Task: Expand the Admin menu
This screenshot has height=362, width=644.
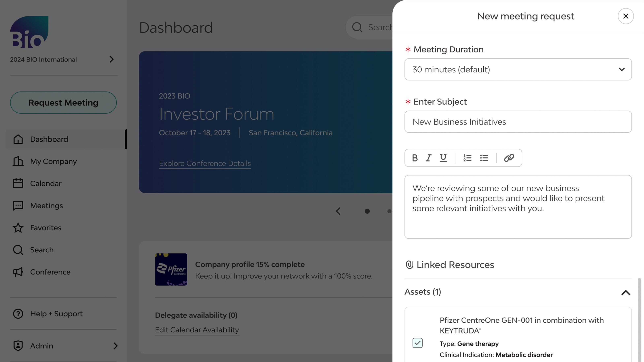Action: click(115, 346)
